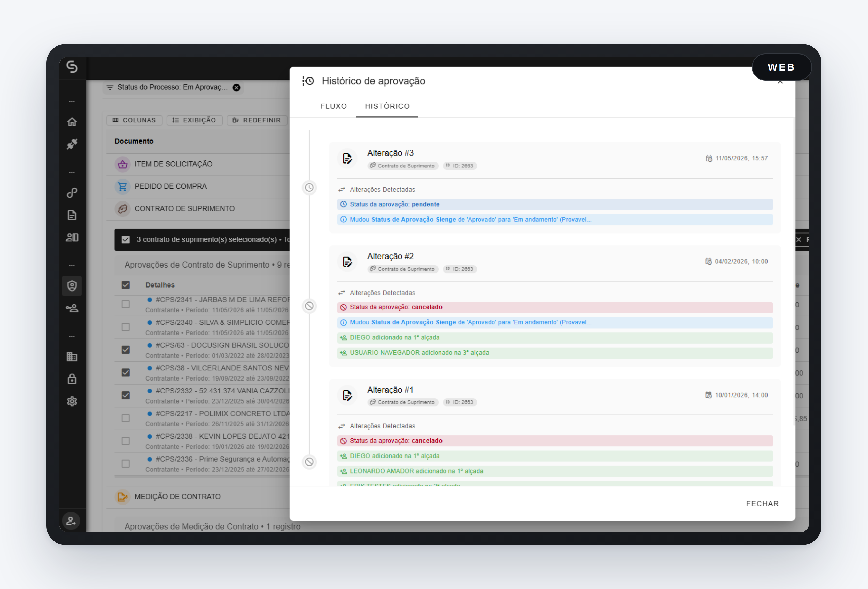Viewport: 868px width, 589px height.
Task: Uncheck the #CPS/2332 VANIA CAZZOLI row
Action: pos(126,396)
